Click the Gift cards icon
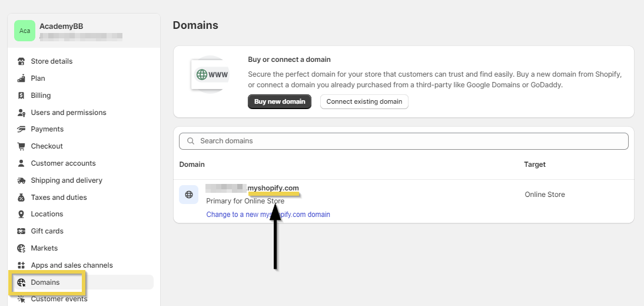The image size is (644, 306). coord(21,231)
